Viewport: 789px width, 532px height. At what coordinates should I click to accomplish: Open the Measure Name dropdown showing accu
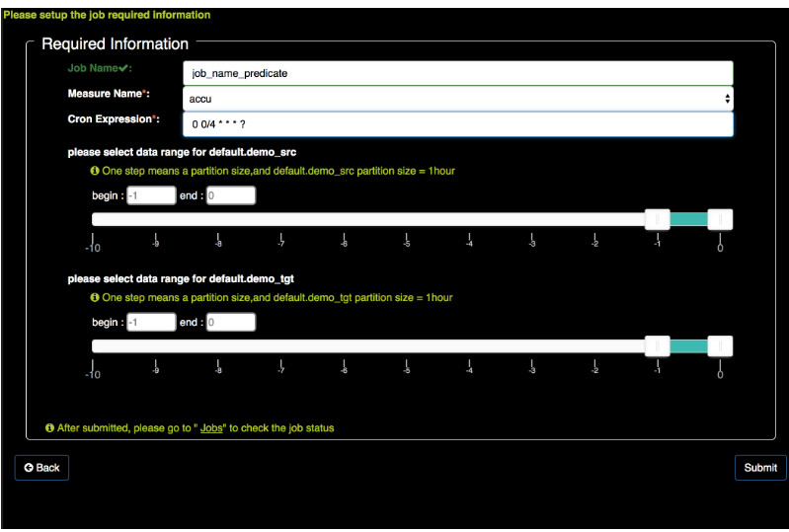[x=458, y=99]
